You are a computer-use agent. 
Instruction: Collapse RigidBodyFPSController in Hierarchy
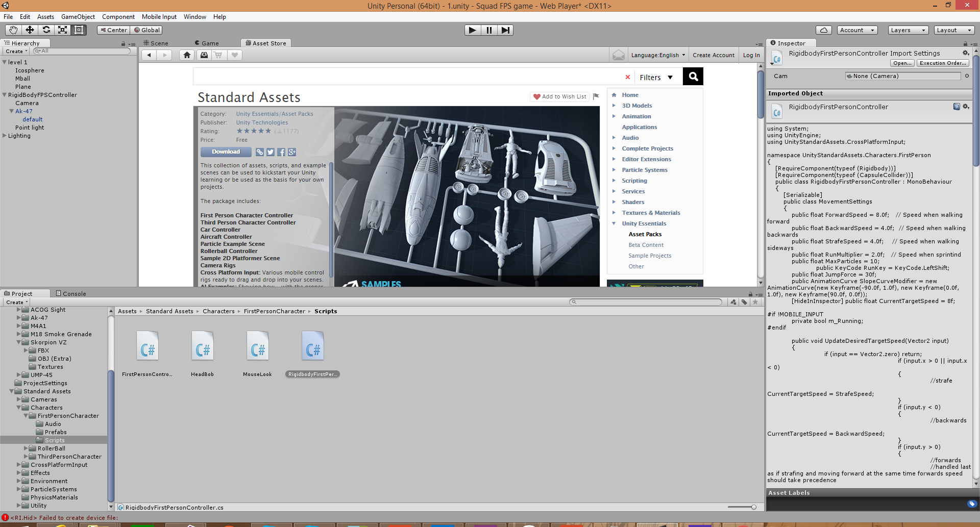[5, 95]
